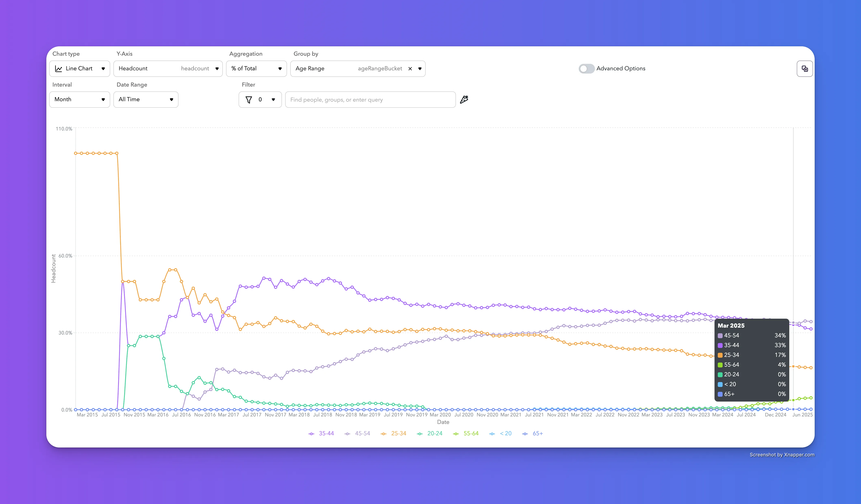Screen dimensions: 861x504
Task: Toggle the 35-44 series in the legend
Action: coord(321,433)
